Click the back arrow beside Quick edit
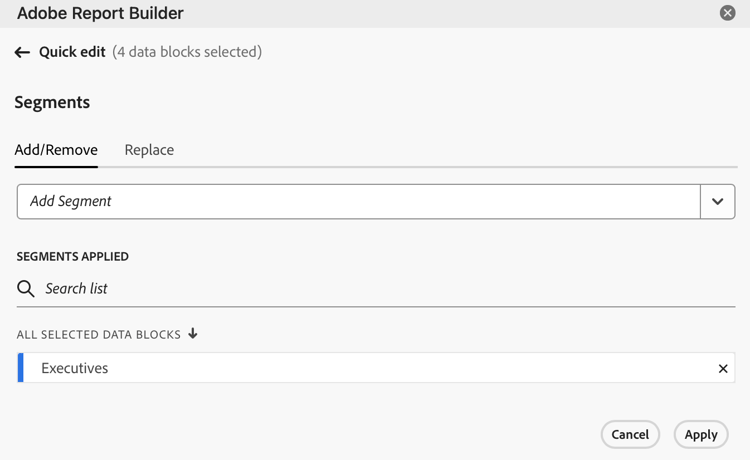 [x=22, y=52]
